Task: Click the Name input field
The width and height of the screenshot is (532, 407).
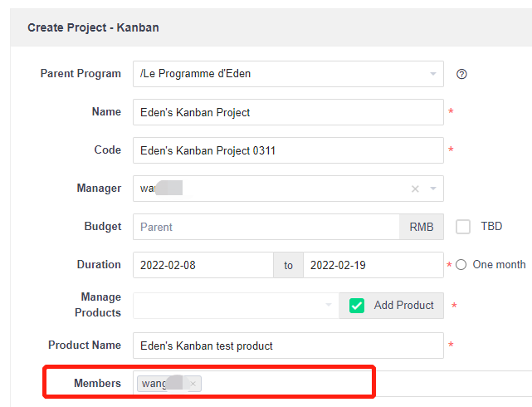Action: (287, 112)
